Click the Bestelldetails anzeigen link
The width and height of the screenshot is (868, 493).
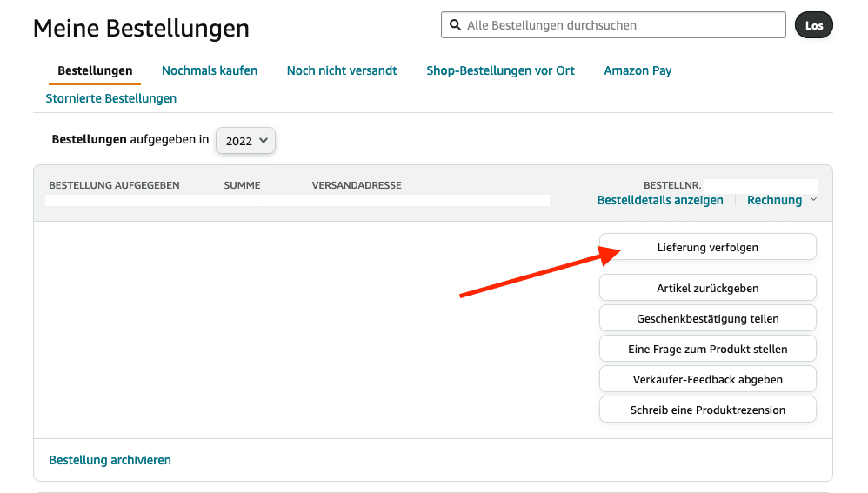tap(660, 200)
